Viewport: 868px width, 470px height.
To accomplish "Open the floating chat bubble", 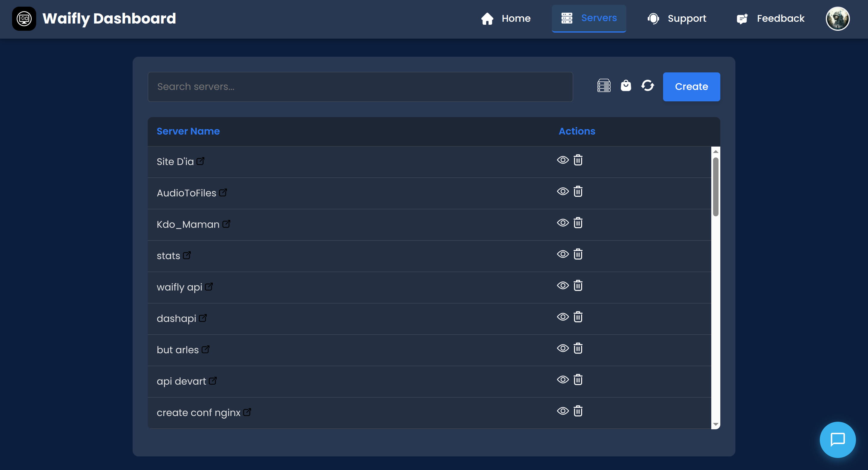I will (x=837, y=439).
